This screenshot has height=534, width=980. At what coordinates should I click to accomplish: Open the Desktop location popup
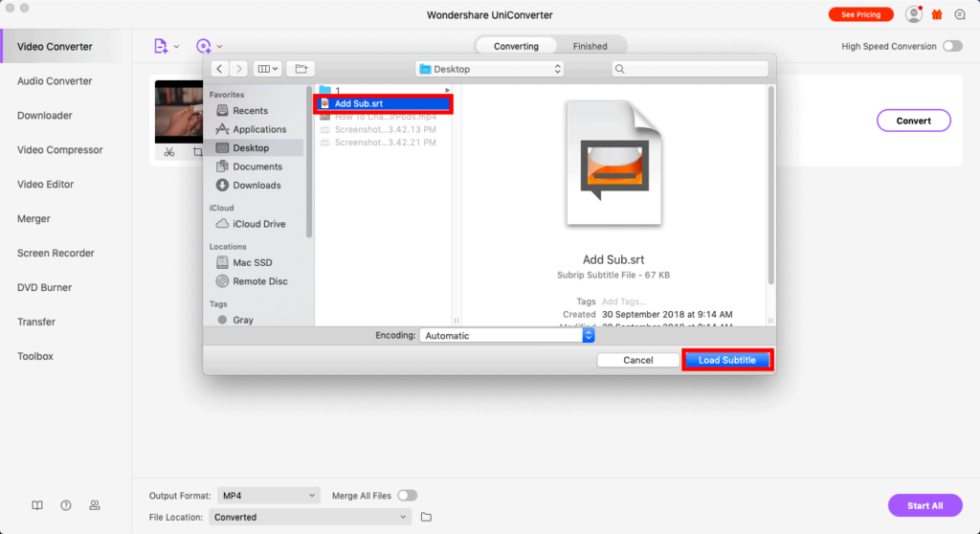489,69
